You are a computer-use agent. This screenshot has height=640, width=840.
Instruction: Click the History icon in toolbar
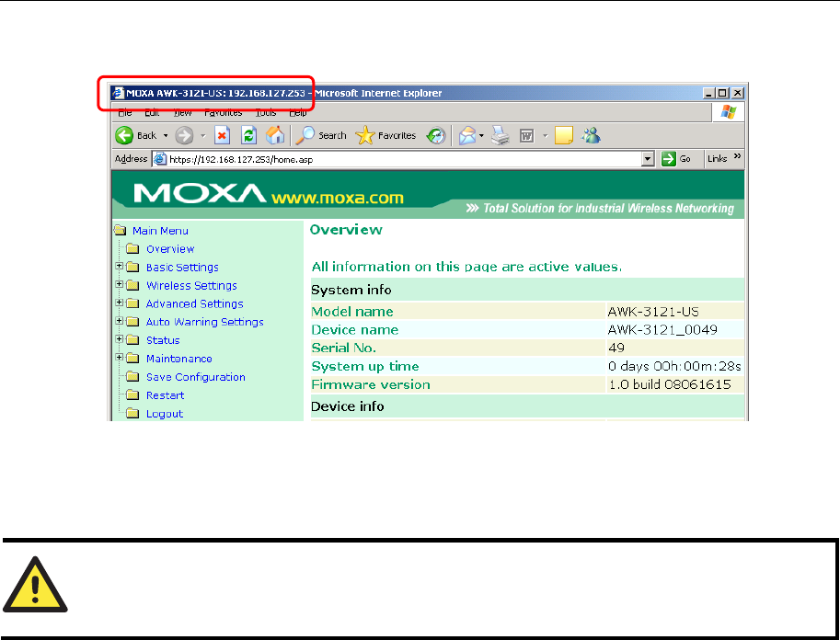coord(436,135)
